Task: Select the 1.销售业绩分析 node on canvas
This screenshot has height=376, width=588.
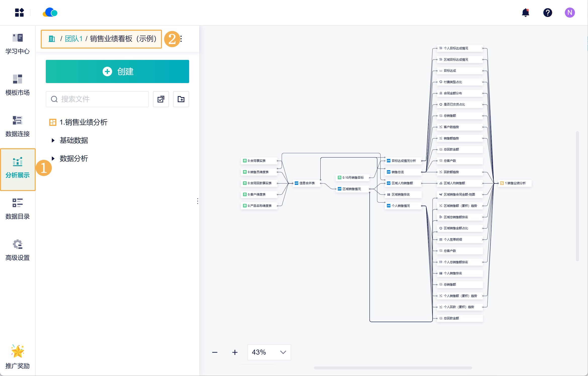Action: click(x=515, y=183)
